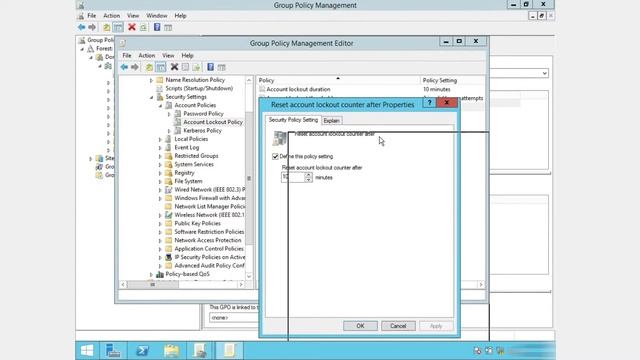This screenshot has height=360, width=640.
Task: Expand the Policy-based QoS node
Action: (x=151, y=274)
